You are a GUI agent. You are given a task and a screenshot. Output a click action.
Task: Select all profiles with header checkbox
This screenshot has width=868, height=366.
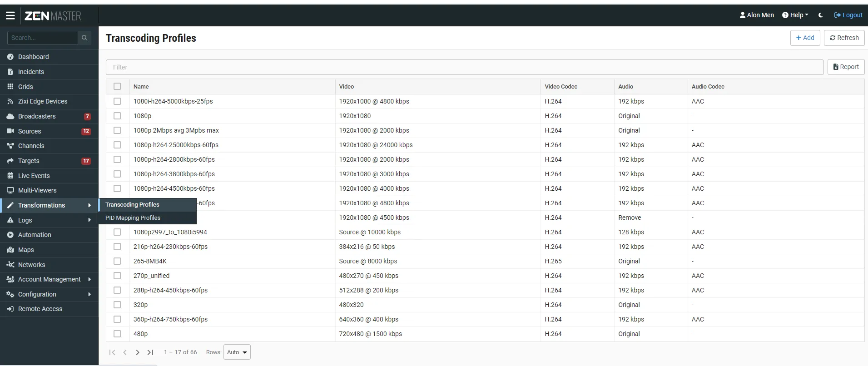tap(117, 86)
